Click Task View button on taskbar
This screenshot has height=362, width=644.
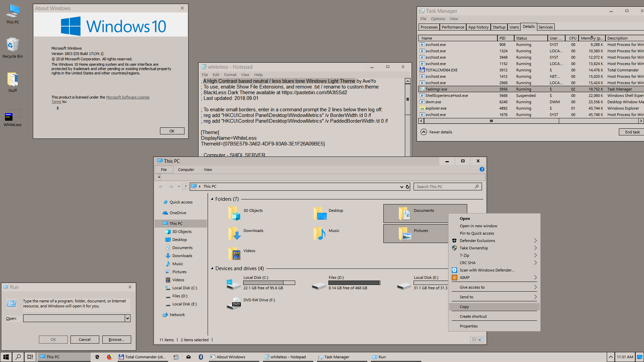pos(30,357)
